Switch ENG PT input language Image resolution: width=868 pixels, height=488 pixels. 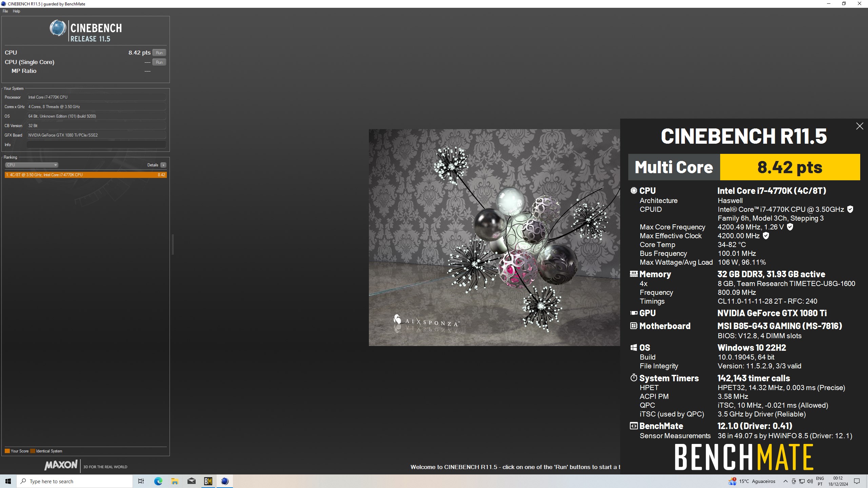pos(820,481)
